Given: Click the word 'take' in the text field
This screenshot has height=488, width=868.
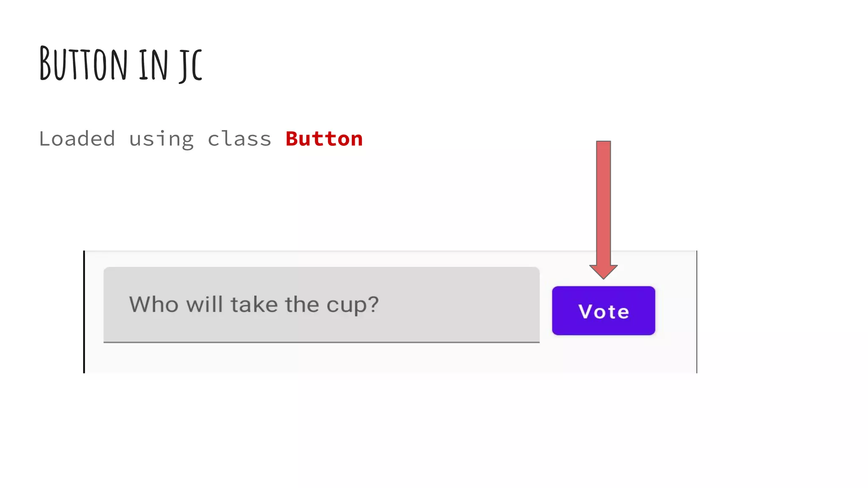Looking at the screenshot, I should [x=254, y=304].
